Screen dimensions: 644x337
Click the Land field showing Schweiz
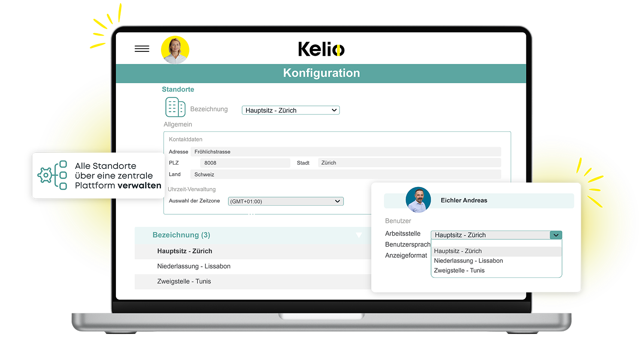click(x=346, y=175)
